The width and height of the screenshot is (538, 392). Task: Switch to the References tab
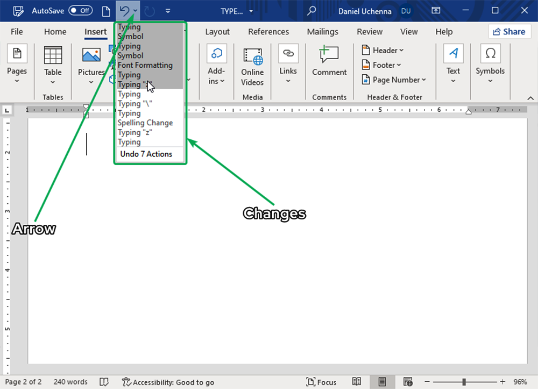coord(268,32)
